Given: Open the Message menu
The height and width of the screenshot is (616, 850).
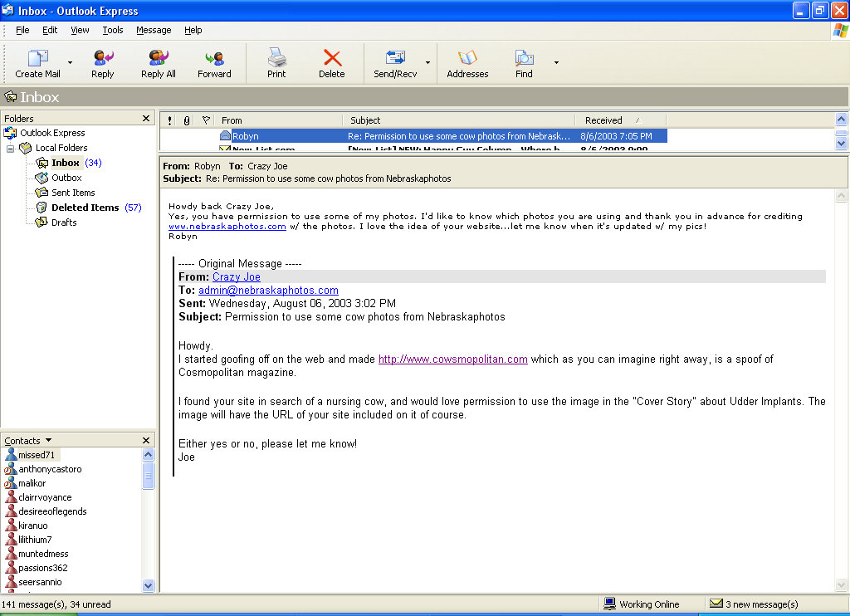Looking at the screenshot, I should tap(154, 30).
